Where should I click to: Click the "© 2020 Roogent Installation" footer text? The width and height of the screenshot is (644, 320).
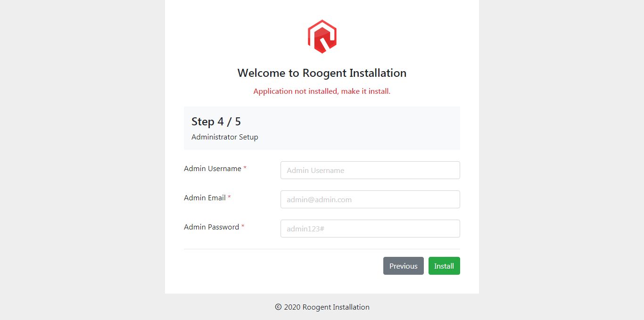(x=322, y=307)
